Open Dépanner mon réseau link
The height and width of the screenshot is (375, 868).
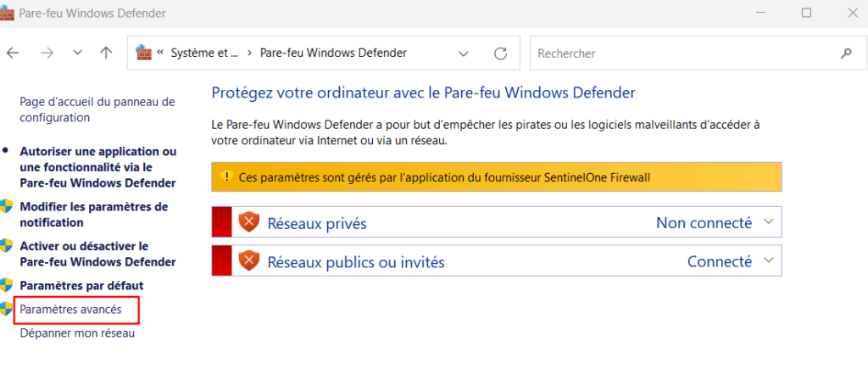click(x=77, y=333)
